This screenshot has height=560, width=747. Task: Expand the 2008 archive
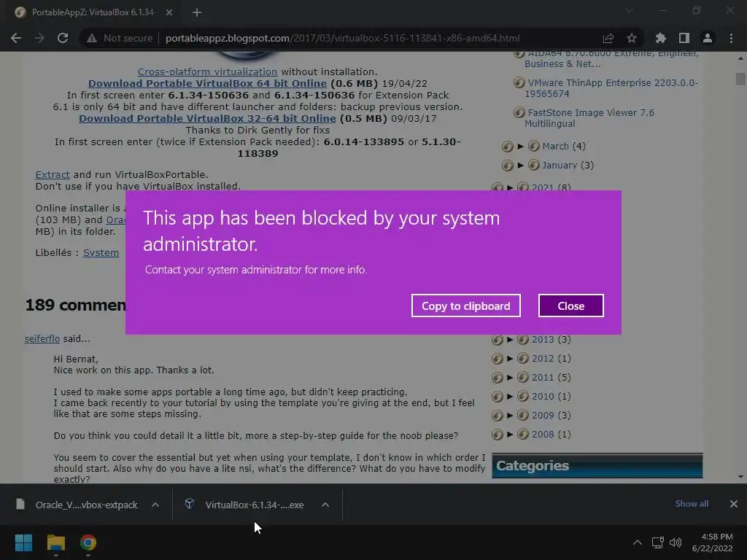tap(510, 435)
